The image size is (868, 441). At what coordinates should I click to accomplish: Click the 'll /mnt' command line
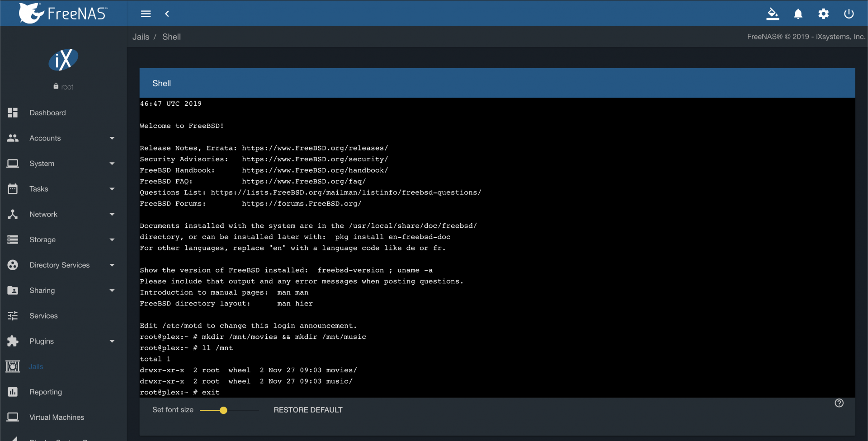(x=186, y=348)
